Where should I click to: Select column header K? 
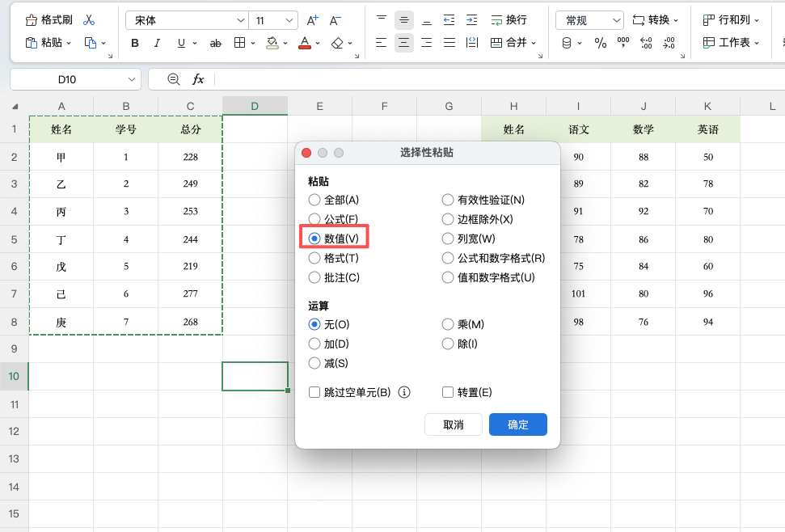point(707,106)
